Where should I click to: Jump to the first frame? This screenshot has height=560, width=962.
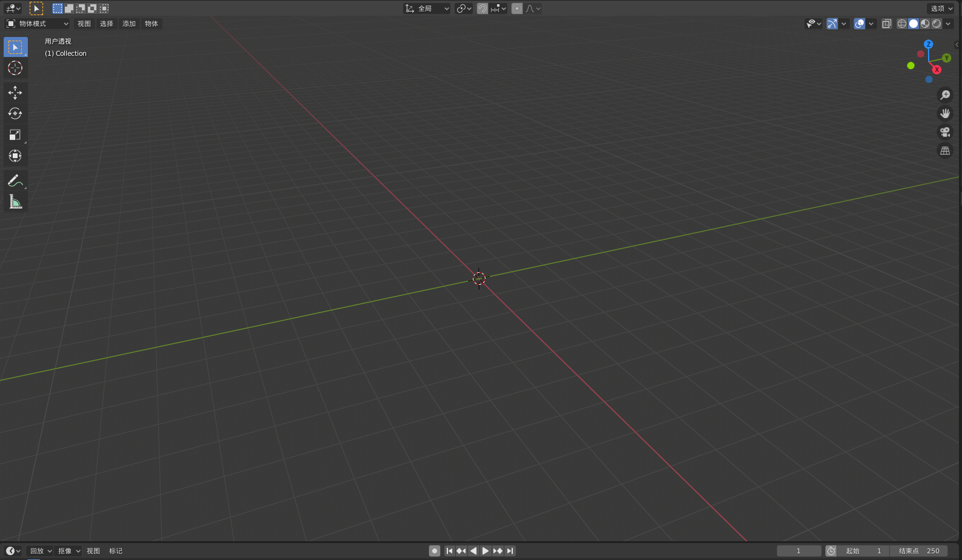(x=449, y=551)
